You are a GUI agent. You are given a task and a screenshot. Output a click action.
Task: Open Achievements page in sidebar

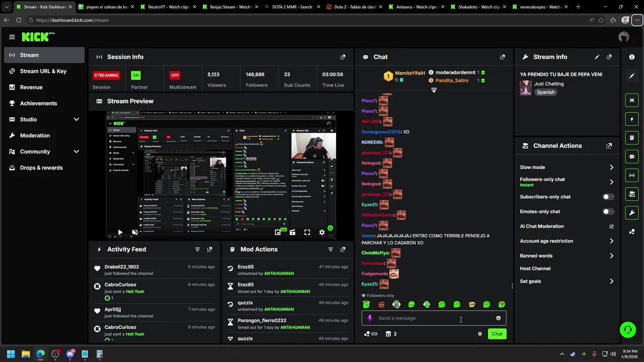(44, 103)
